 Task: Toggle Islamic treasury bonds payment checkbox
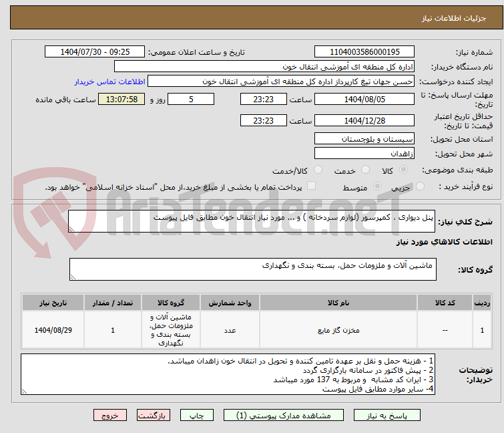311,186
